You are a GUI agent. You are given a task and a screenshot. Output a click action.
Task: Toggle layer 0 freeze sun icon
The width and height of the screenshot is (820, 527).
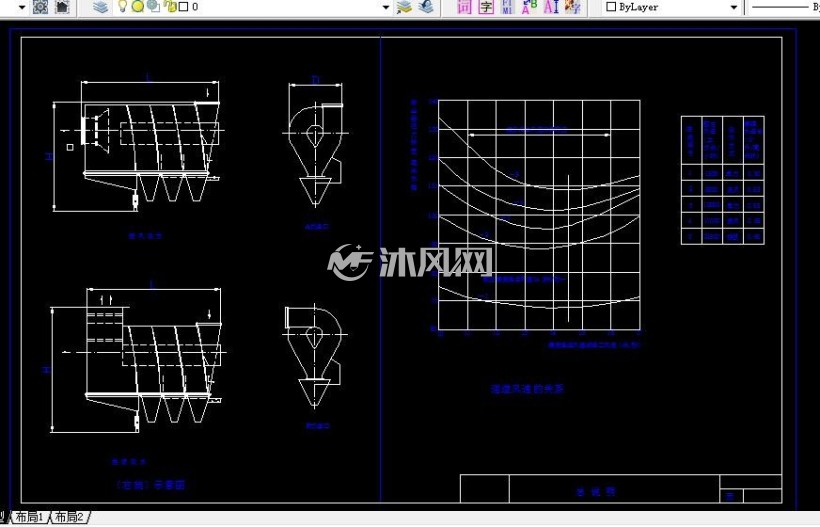(138, 7)
